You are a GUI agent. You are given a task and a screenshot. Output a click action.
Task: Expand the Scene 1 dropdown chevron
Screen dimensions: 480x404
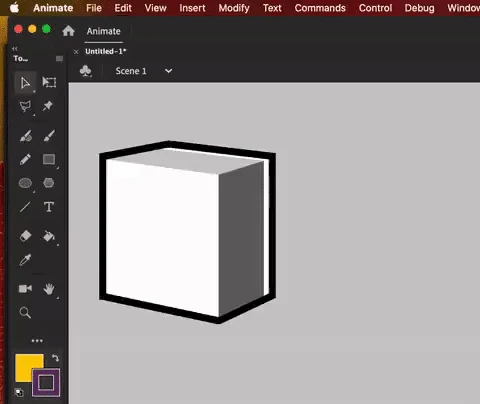click(169, 71)
